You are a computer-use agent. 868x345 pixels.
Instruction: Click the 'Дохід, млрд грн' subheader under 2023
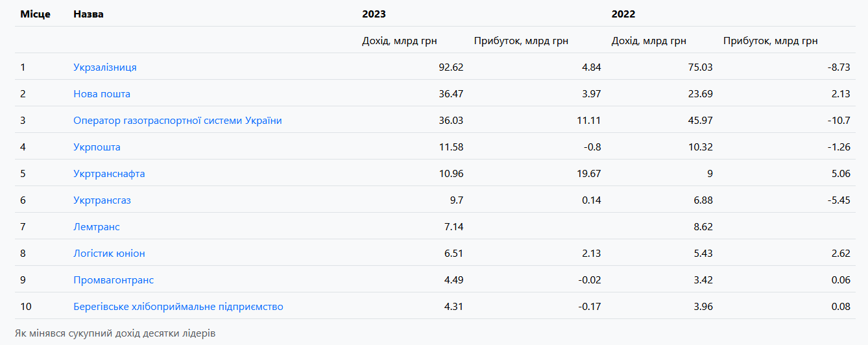pyautogui.click(x=400, y=41)
